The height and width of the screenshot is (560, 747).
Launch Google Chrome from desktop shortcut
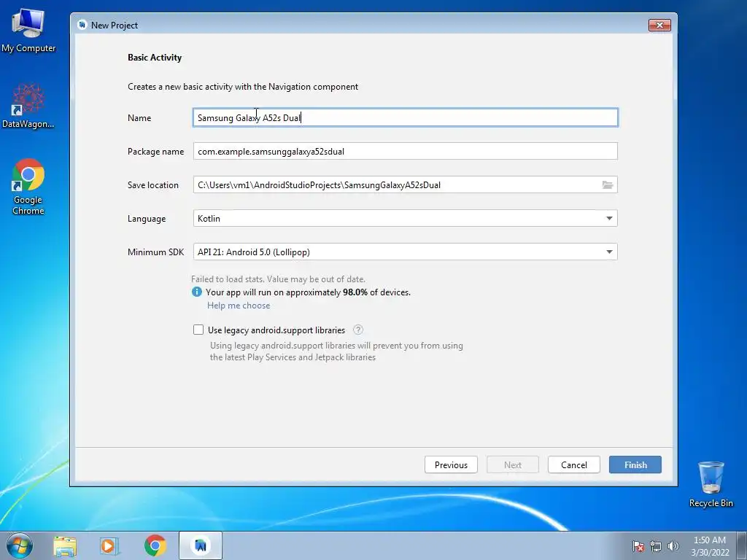click(28, 186)
